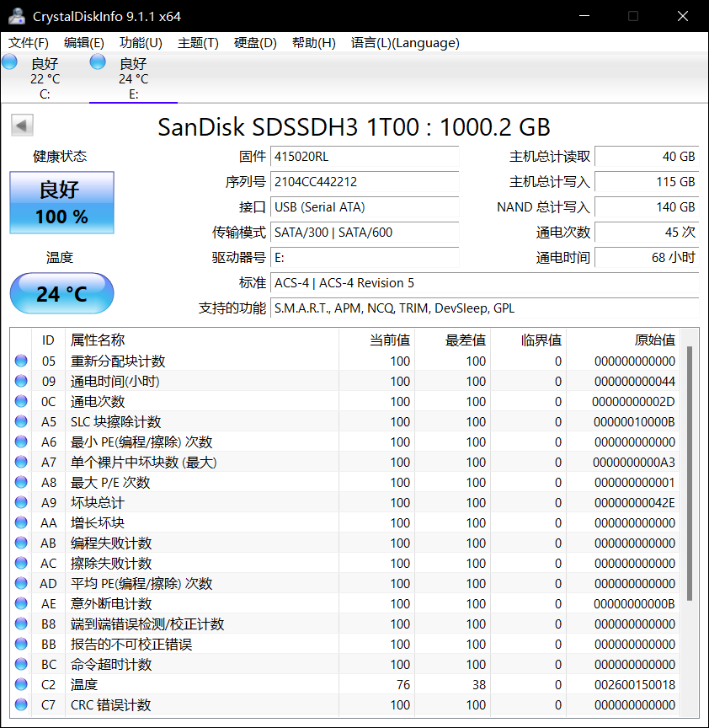
Task: Click status dot for C7 CRC 错误计数
Action: pyautogui.click(x=21, y=704)
